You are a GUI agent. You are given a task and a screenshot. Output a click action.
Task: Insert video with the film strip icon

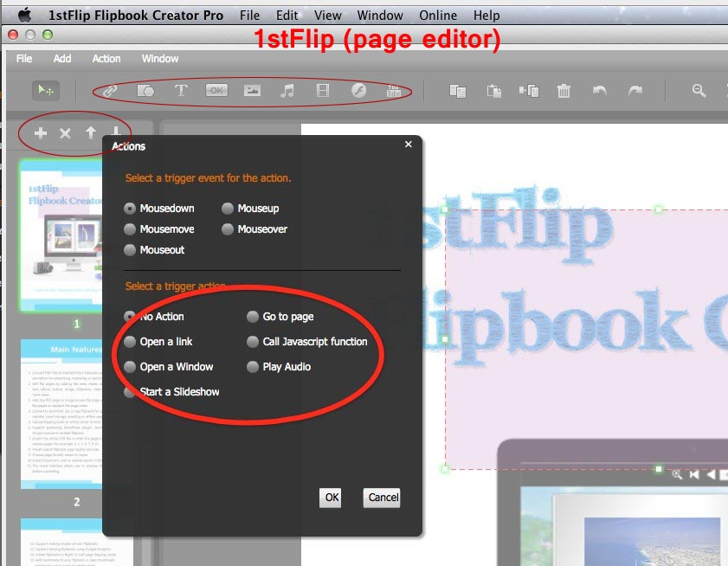click(322, 90)
